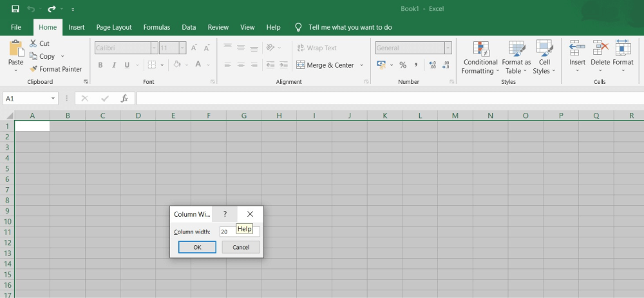Viewport: 644px width, 298px height.
Task: Open the Customize Quick Access Toolbar dropdown
Action: (73, 9)
